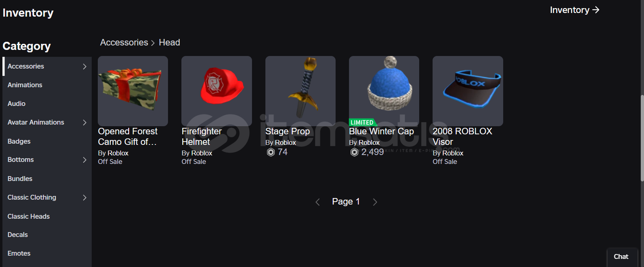Open the Firefighter Helmet thumbnail

(217, 91)
